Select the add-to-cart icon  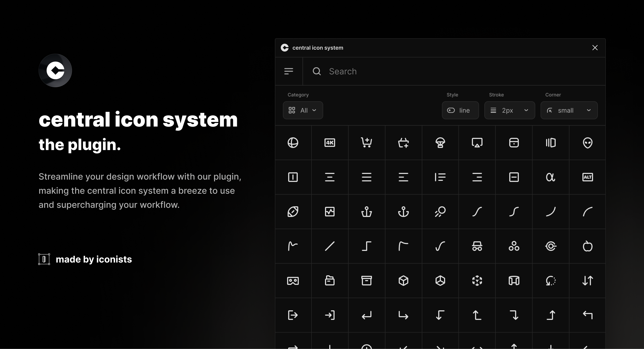[x=366, y=143]
